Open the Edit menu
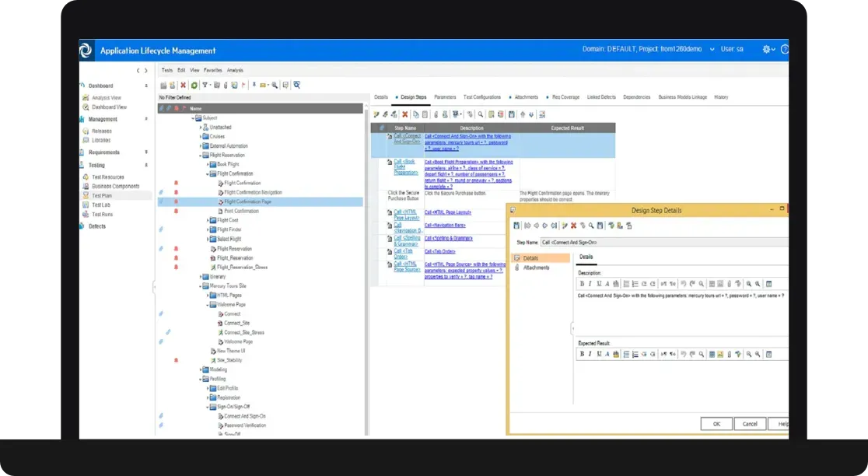Image resolution: width=868 pixels, height=476 pixels. [181, 70]
